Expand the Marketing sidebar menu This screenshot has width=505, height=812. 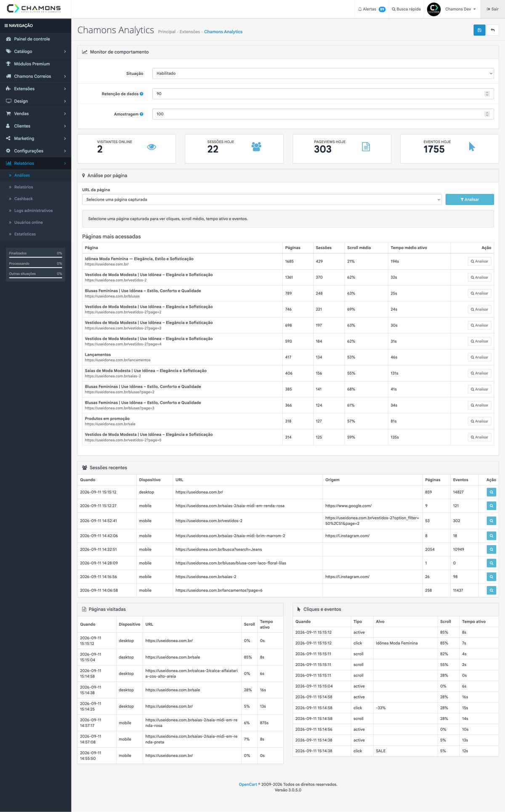(x=36, y=138)
